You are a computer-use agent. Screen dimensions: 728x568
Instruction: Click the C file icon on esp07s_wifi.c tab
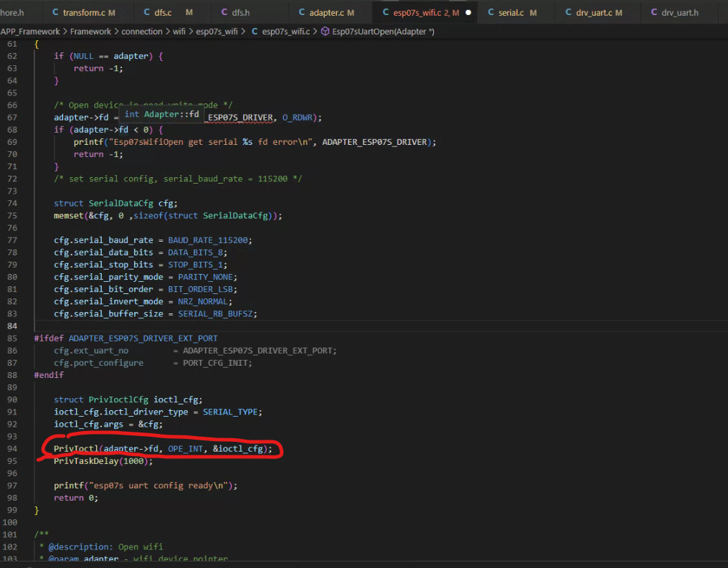pyautogui.click(x=386, y=12)
